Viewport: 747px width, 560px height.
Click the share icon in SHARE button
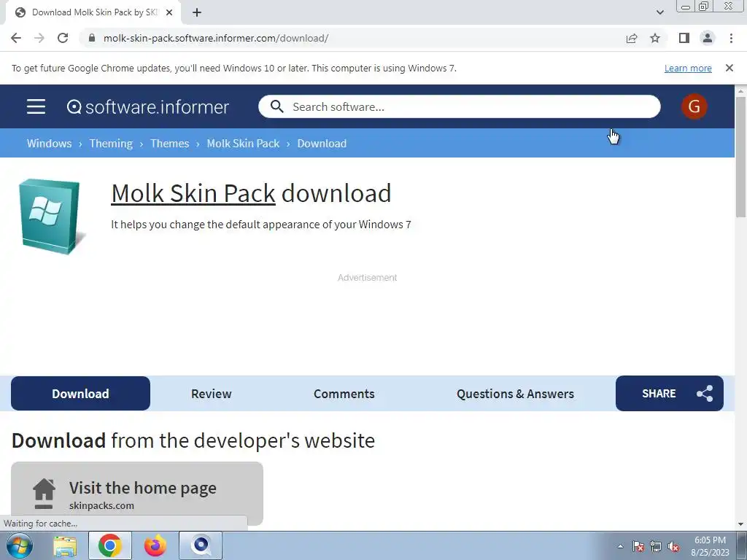(x=705, y=393)
